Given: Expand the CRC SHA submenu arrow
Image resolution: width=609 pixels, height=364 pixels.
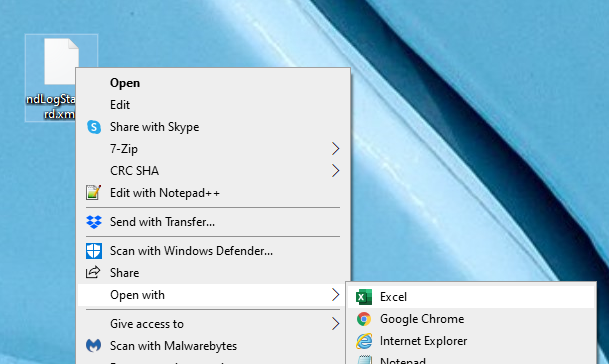Looking at the screenshot, I should click(336, 171).
